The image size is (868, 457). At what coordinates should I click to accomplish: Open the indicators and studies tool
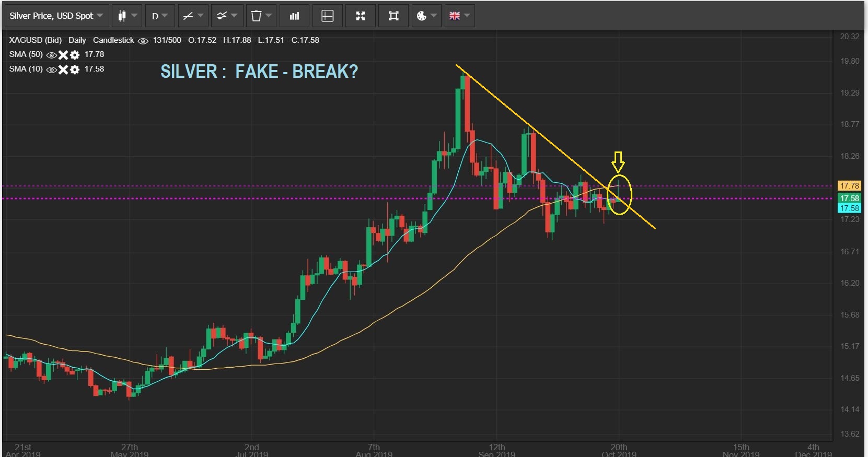click(227, 16)
